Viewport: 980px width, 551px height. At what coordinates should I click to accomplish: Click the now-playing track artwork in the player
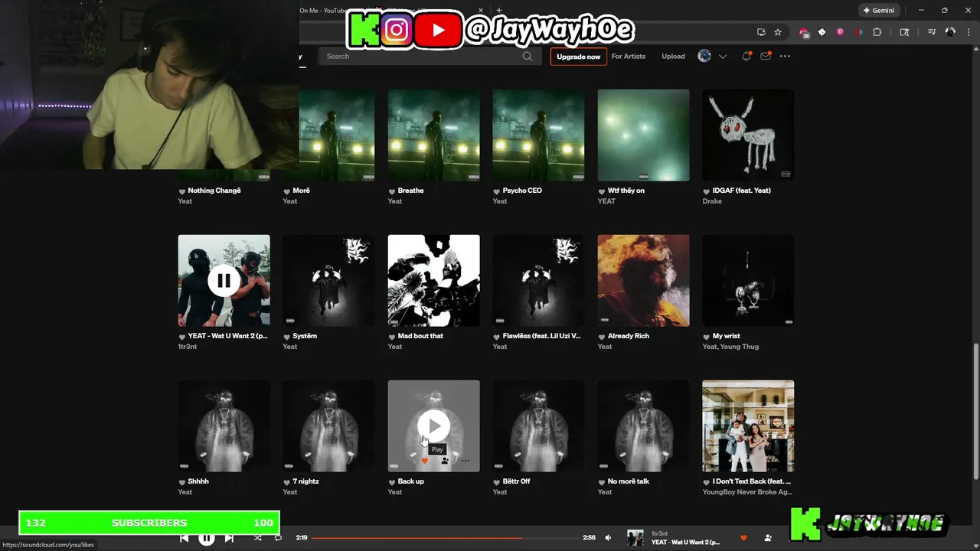pyautogui.click(x=635, y=538)
